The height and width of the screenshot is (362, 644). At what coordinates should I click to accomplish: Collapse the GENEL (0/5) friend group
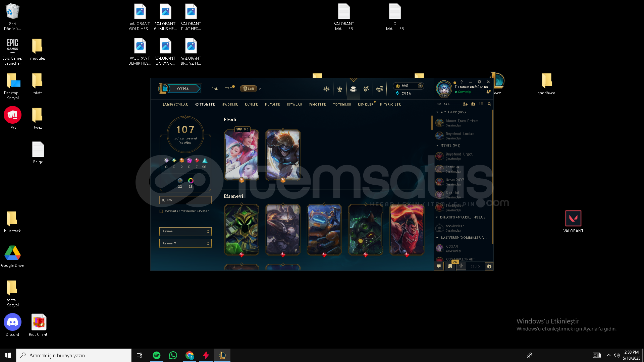pyautogui.click(x=437, y=145)
